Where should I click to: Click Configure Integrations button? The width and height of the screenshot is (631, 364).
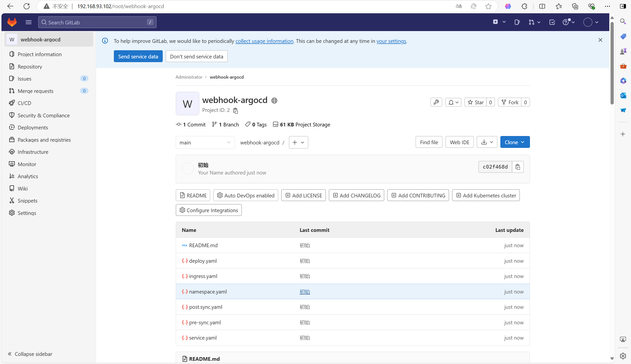point(209,210)
